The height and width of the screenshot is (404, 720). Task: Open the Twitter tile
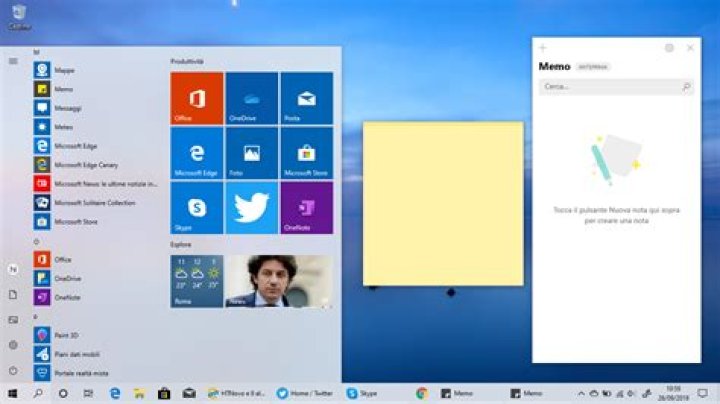(252, 208)
